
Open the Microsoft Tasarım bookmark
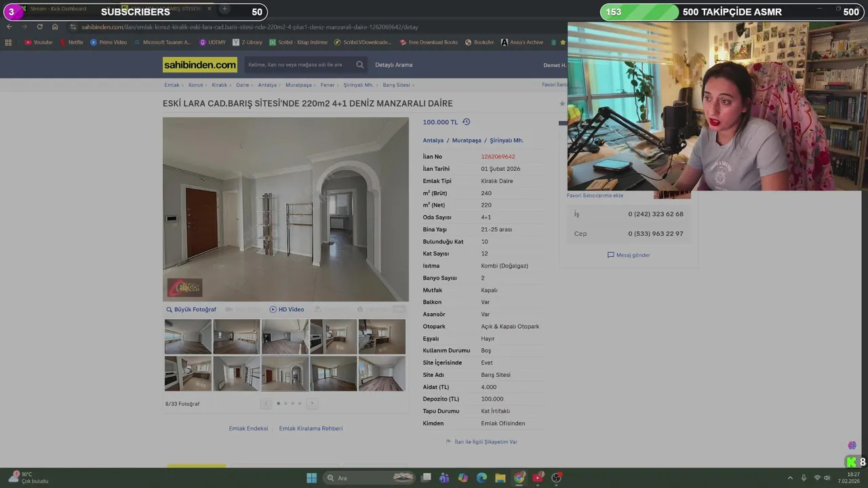point(163,42)
